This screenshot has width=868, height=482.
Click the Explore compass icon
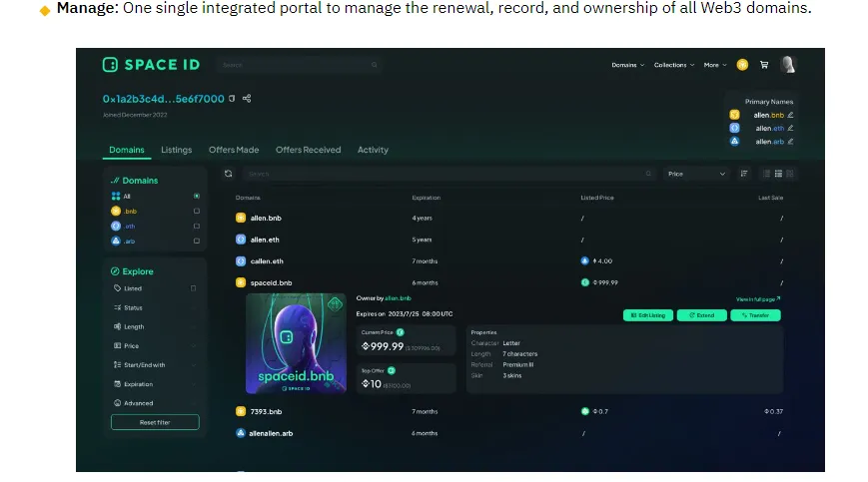[x=115, y=271]
